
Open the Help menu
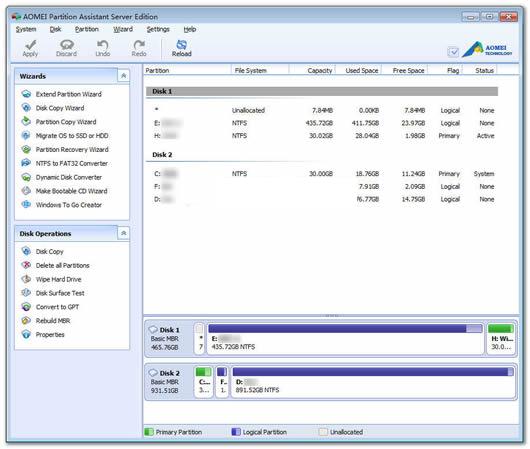(x=190, y=29)
